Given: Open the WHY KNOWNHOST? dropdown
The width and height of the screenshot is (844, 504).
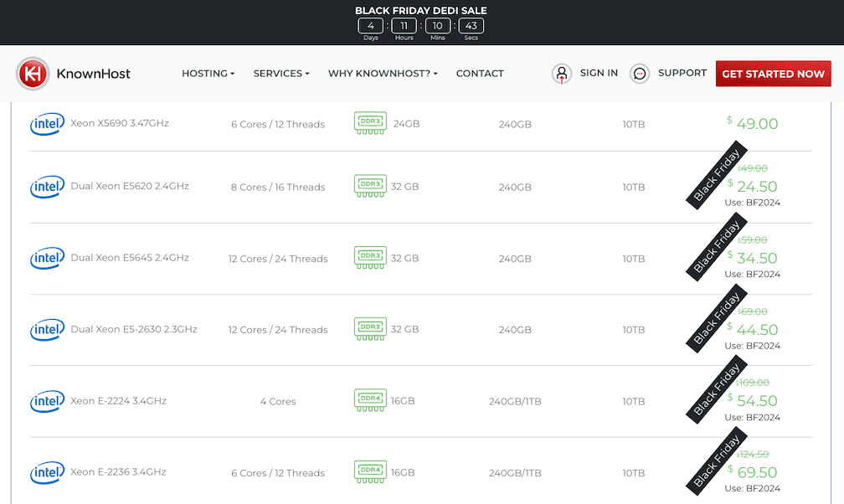Looking at the screenshot, I should pyautogui.click(x=382, y=74).
